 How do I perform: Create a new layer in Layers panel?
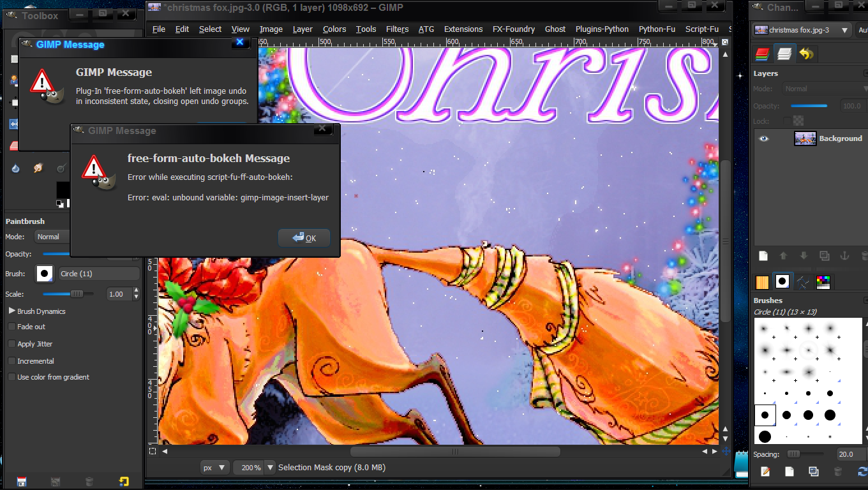click(763, 256)
